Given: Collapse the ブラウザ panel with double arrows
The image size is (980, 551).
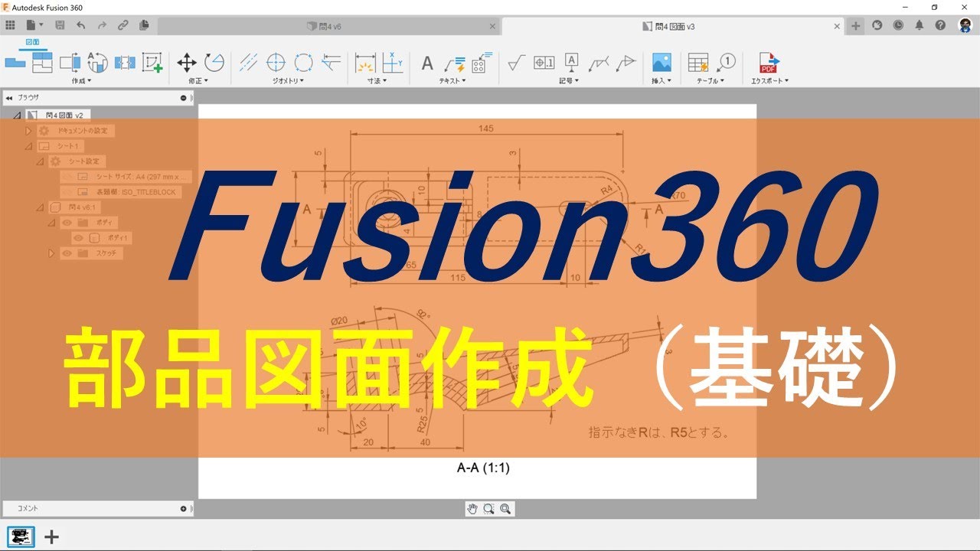Looking at the screenshot, I should click(9, 98).
